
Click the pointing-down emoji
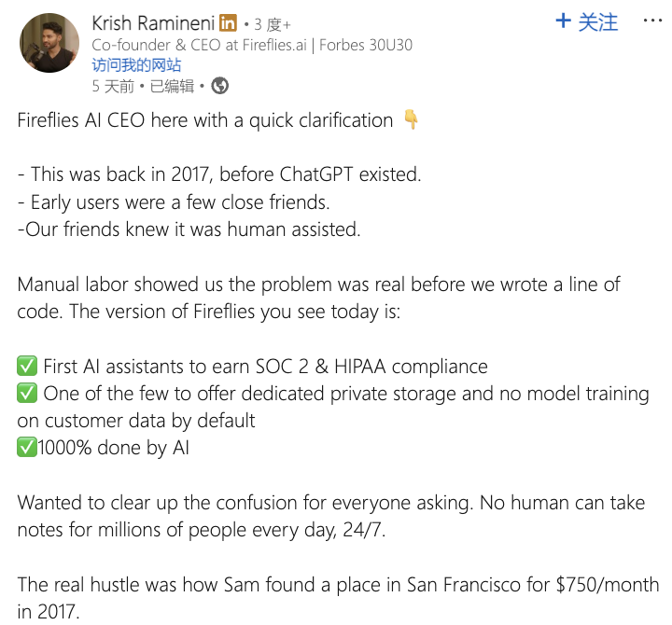tap(411, 120)
